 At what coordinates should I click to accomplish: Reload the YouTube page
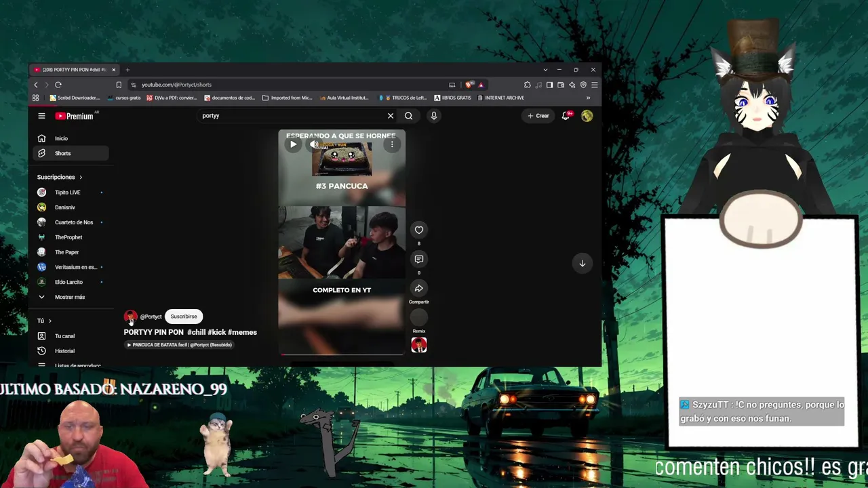click(x=58, y=85)
